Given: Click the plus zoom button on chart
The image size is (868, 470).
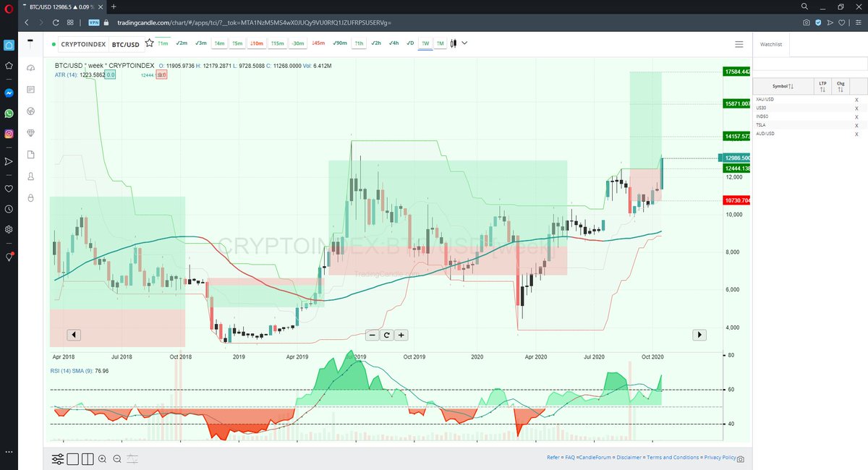Looking at the screenshot, I should click(x=401, y=335).
